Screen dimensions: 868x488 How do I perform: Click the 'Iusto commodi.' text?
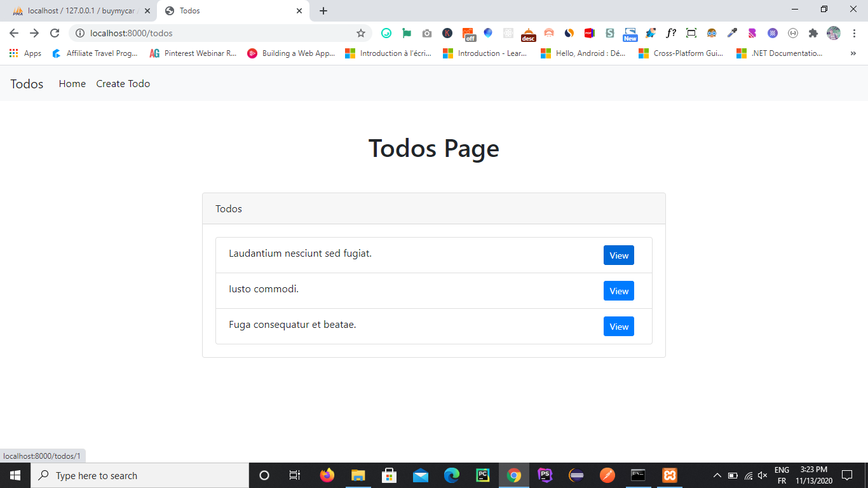(264, 289)
